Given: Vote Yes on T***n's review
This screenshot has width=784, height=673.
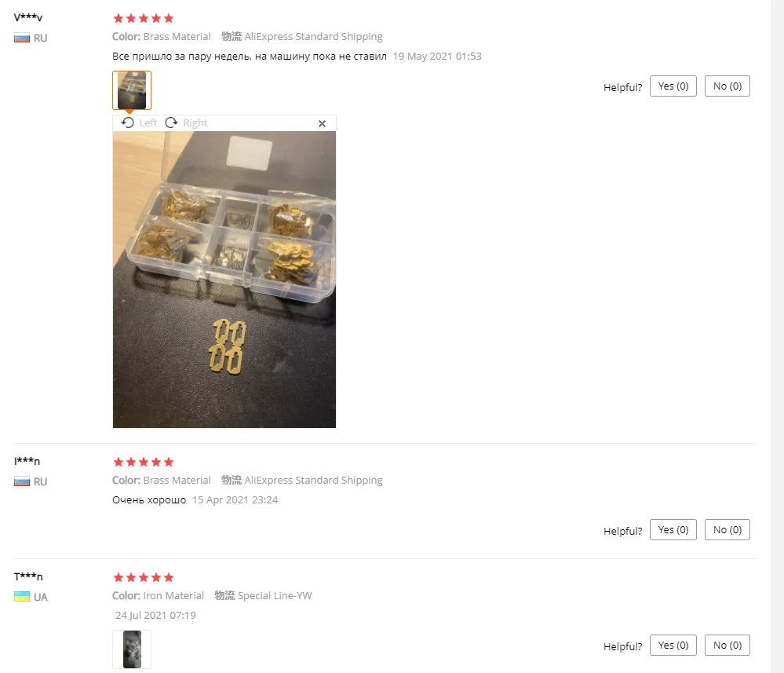Looking at the screenshot, I should [x=673, y=646].
